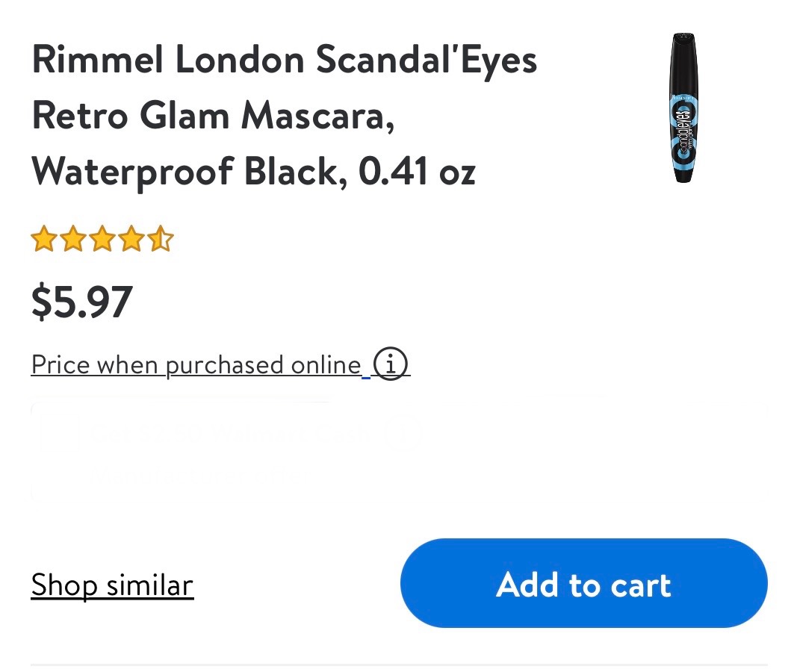This screenshot has width=794, height=672.
Task: Select the Waterproof Black, 0.41 oz text
Action: coord(253,172)
